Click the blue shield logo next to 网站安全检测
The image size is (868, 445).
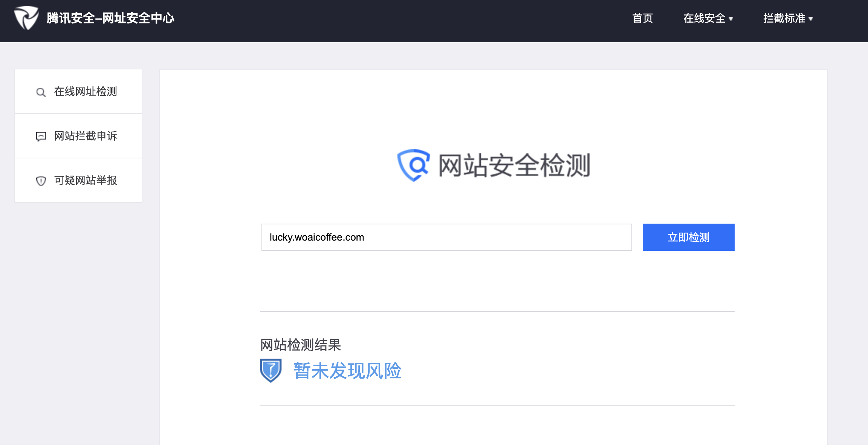414,165
